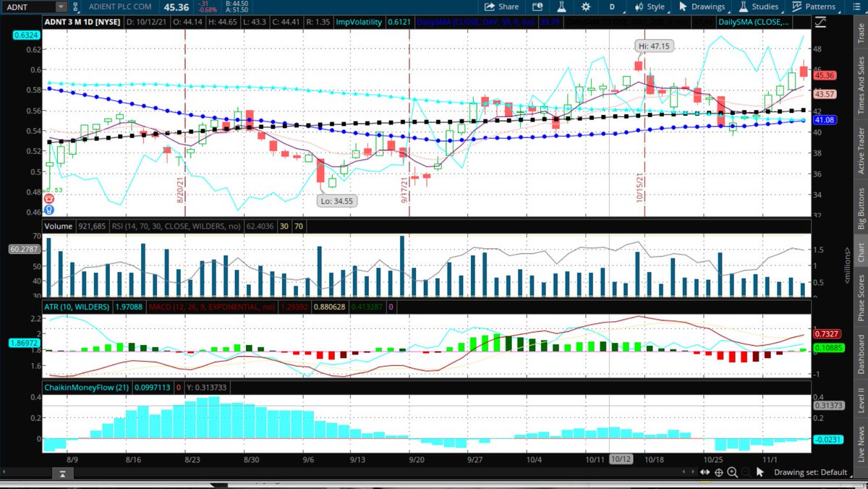Click the highlighted 10/12 date on time axis

[x=621, y=459]
